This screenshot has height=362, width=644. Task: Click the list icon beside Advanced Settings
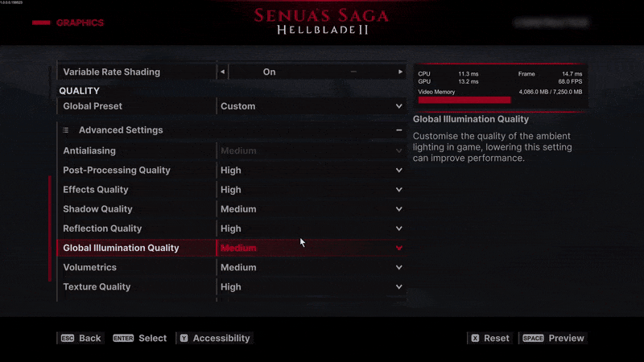pos(66,130)
